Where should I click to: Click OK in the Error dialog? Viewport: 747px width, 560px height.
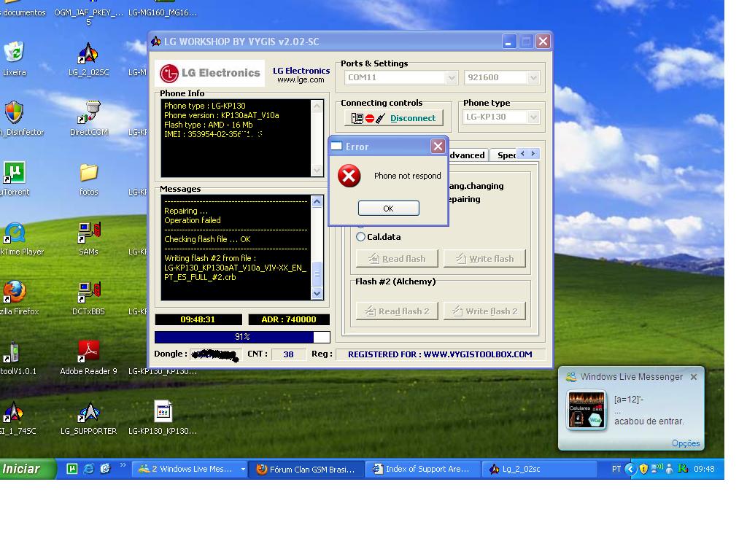pos(389,209)
